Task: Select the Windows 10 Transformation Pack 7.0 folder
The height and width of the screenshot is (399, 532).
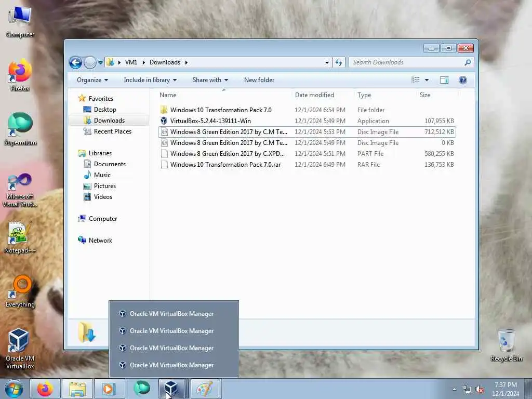Action: click(307, 110)
